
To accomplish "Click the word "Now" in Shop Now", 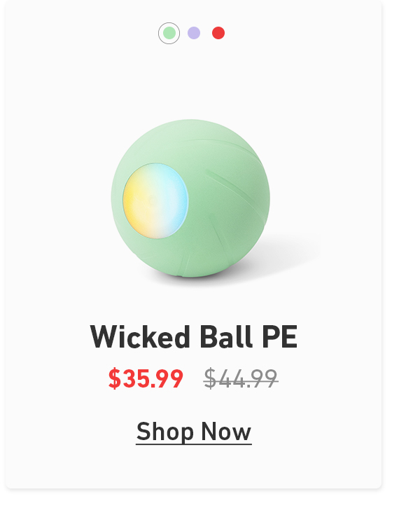I will coord(226,432).
